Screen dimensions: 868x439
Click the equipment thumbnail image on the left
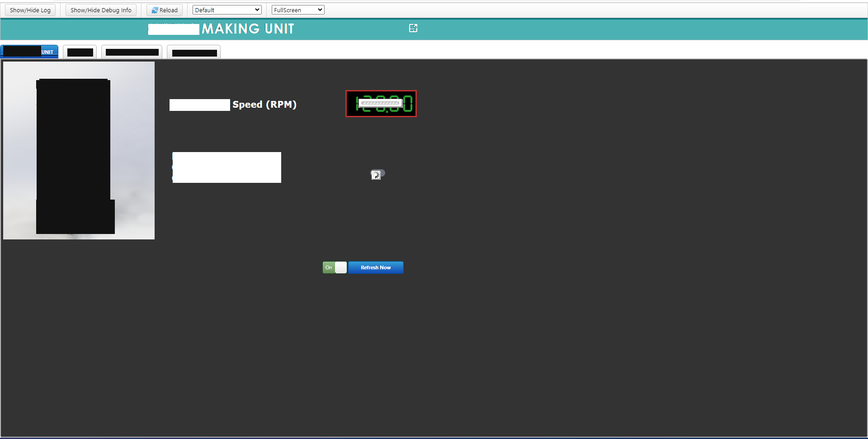point(79,150)
